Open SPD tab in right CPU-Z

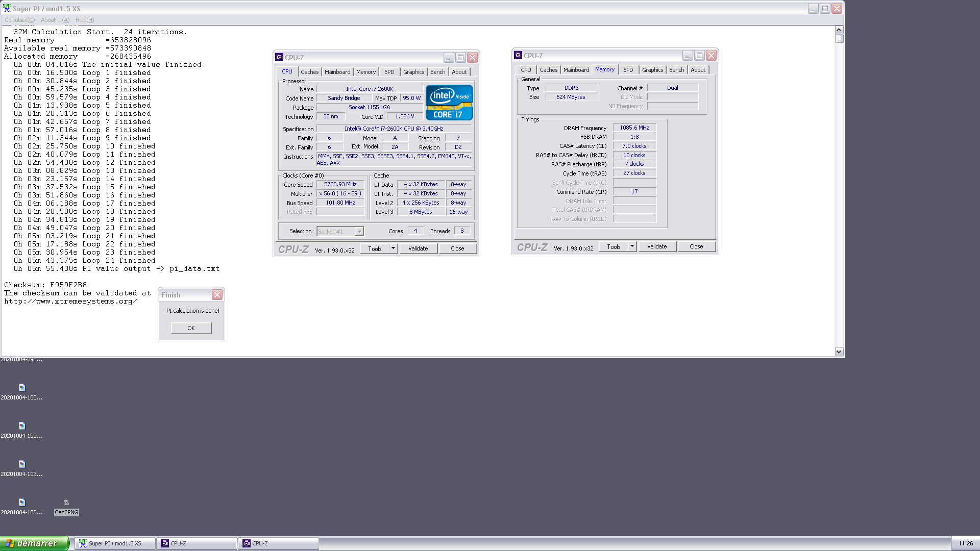tap(628, 70)
